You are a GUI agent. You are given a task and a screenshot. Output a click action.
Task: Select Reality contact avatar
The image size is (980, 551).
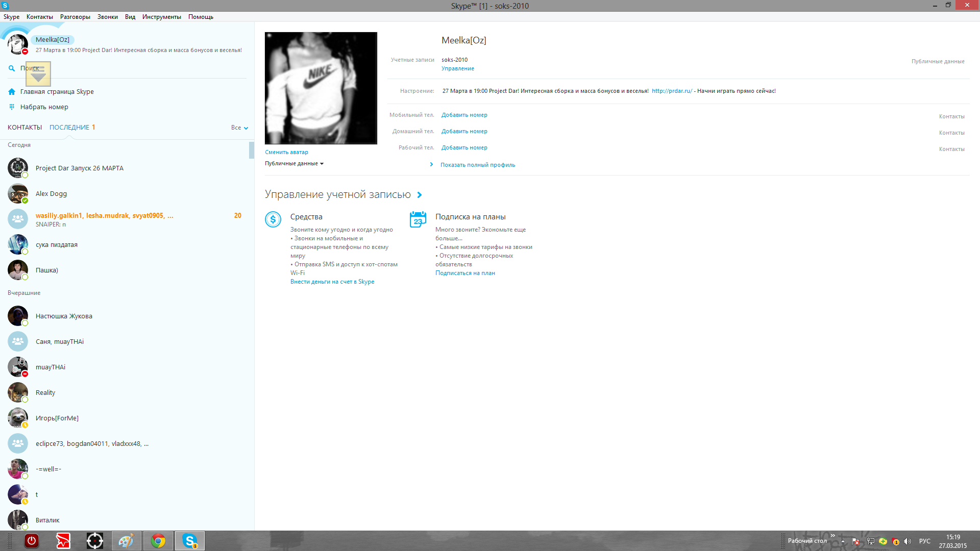pyautogui.click(x=18, y=392)
